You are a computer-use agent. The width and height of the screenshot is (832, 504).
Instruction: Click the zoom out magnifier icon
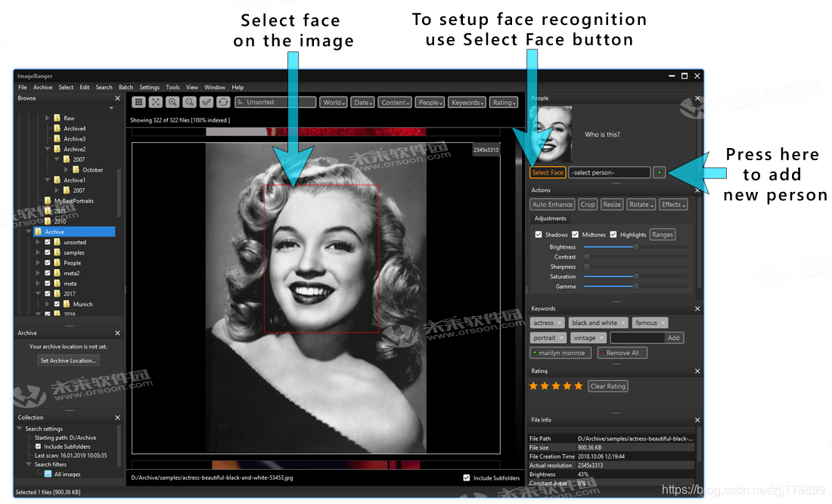click(189, 102)
